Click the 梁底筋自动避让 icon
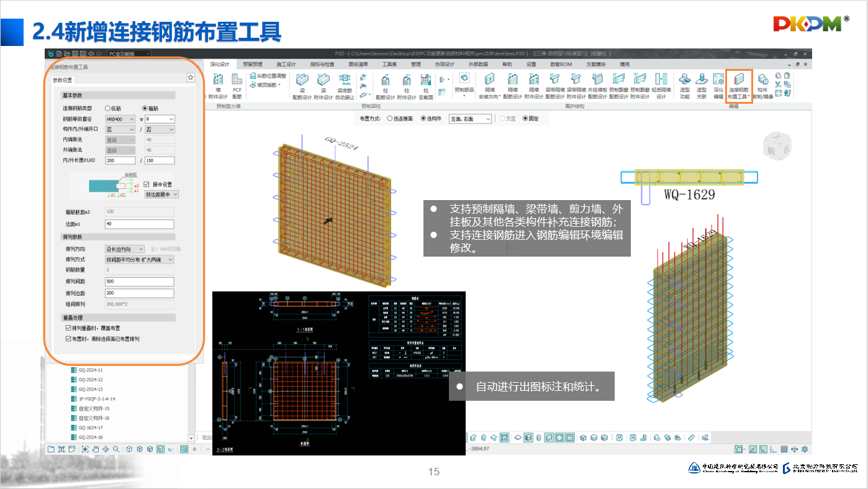This screenshot has width=868, height=489. click(x=345, y=86)
